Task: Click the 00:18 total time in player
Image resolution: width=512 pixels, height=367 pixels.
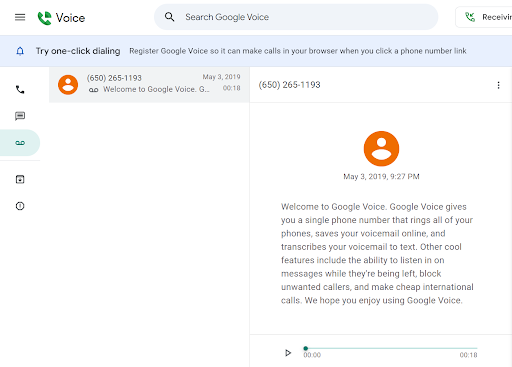Action: click(468, 355)
